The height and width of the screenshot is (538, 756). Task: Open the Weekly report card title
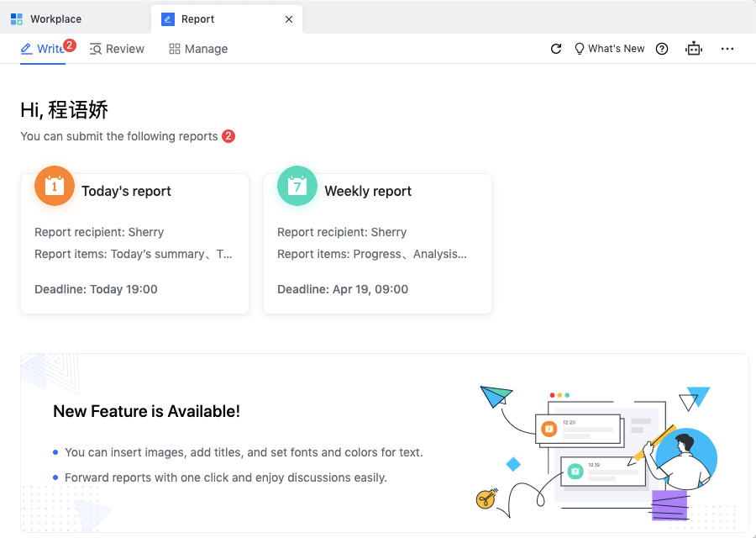click(x=368, y=191)
